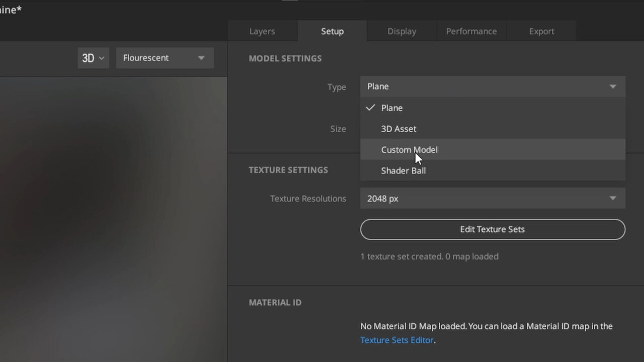The image size is (644, 362).
Task: Open the Flourescent lighting preset dropdown
Action: point(165,57)
